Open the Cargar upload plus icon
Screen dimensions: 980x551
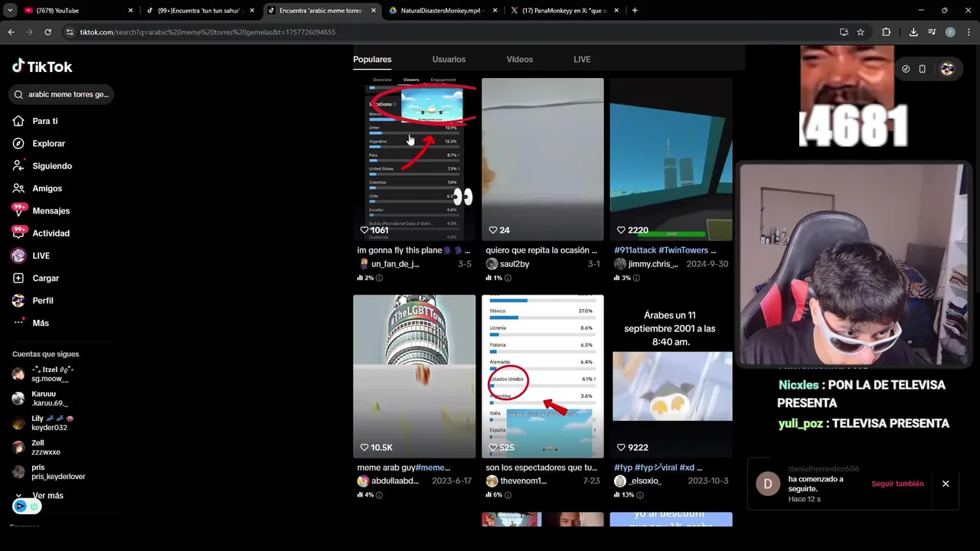(x=18, y=278)
